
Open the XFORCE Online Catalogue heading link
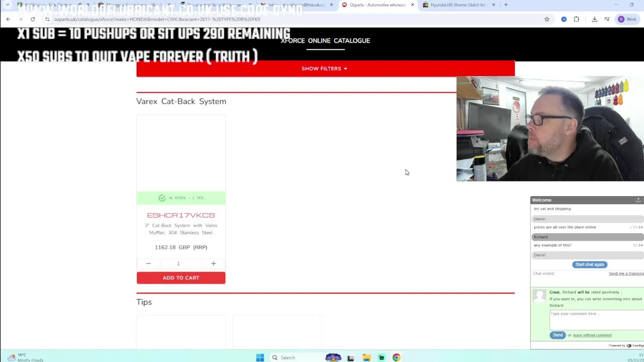pyautogui.click(x=326, y=41)
